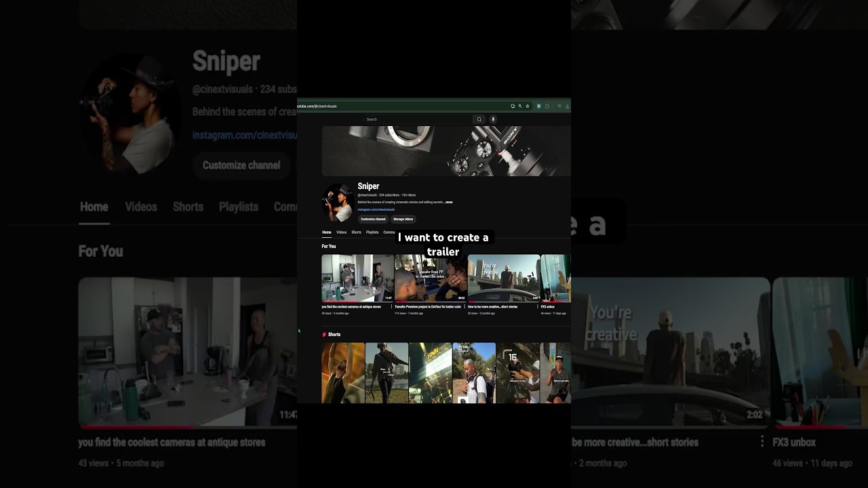The width and height of the screenshot is (868, 488).
Task: Open the Short of man hanging from bar
Action: [343, 373]
